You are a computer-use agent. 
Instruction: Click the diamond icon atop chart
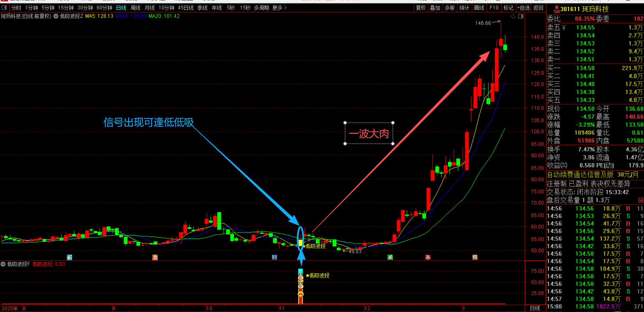513,16
